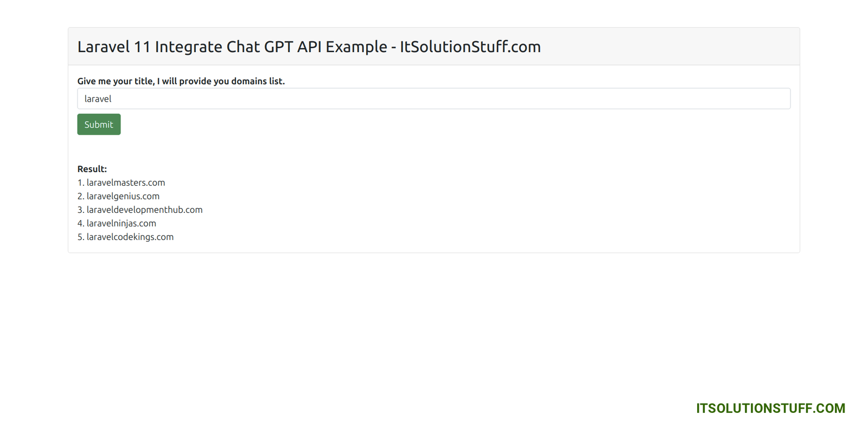This screenshot has width=868, height=422.
Task: Click the list number 5. in results
Action: pyautogui.click(x=80, y=237)
